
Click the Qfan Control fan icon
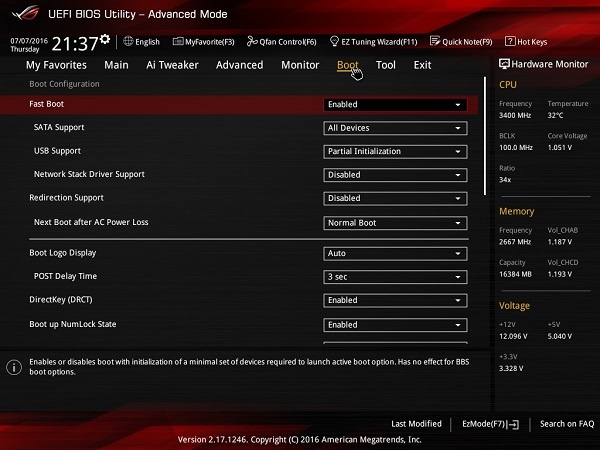pos(252,41)
